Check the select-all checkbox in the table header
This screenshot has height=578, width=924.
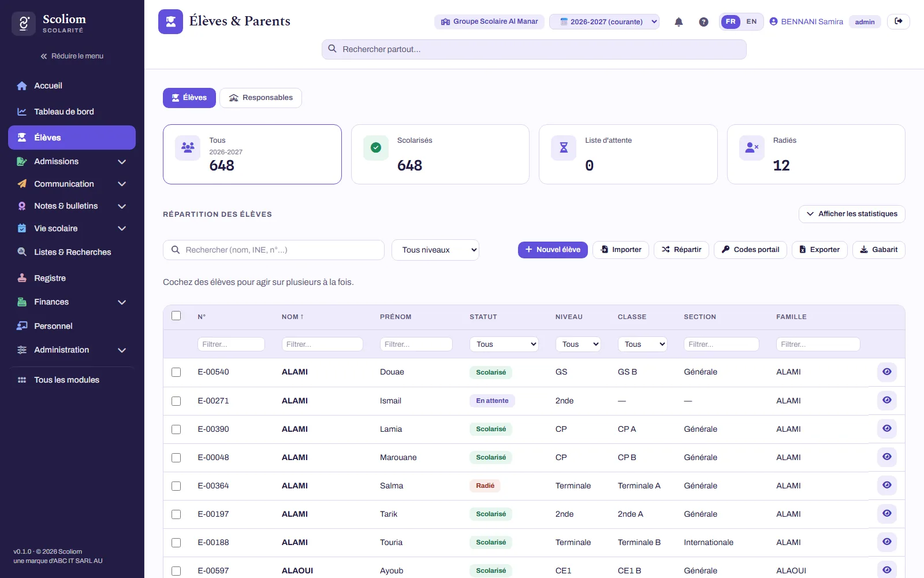[x=176, y=316]
